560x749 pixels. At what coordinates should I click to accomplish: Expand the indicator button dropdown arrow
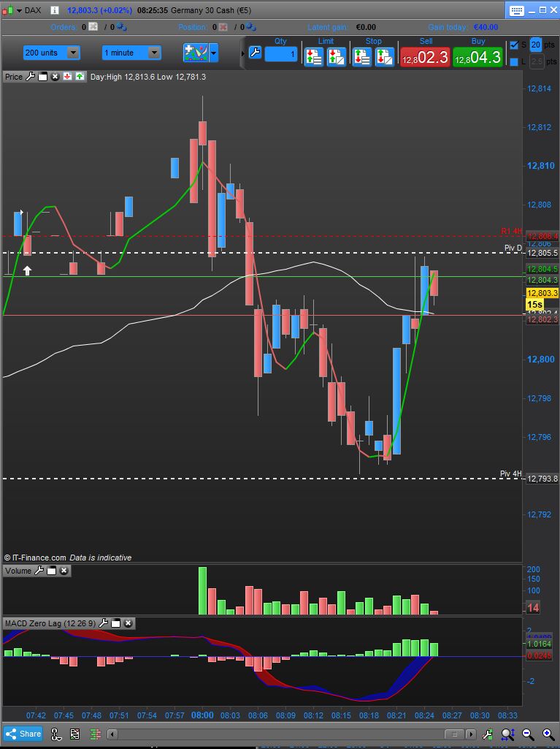pyautogui.click(x=214, y=53)
